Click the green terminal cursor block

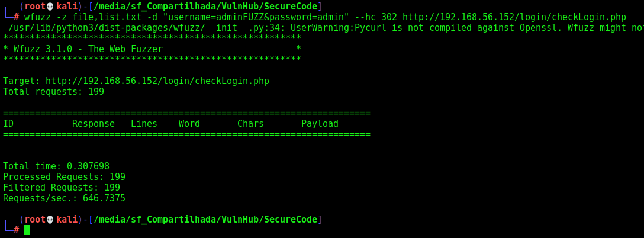click(27, 230)
